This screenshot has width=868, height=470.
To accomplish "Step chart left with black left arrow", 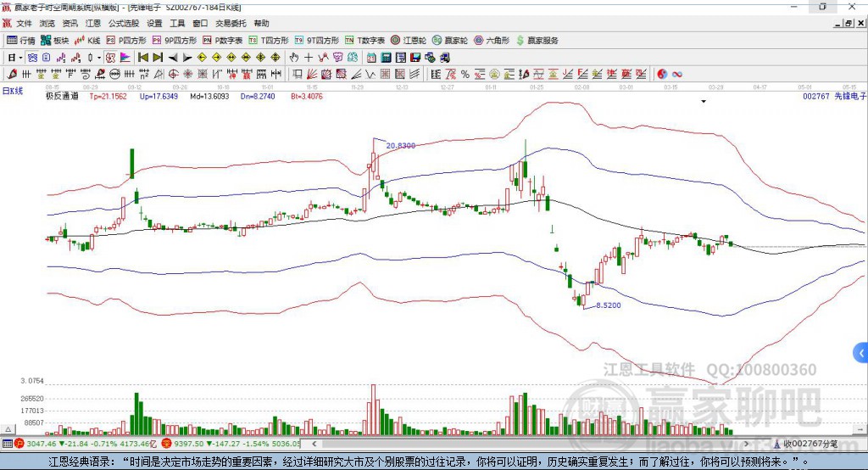I will [173, 58].
